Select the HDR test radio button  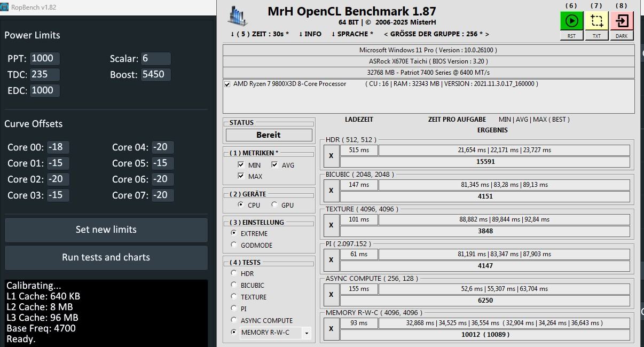point(233,273)
